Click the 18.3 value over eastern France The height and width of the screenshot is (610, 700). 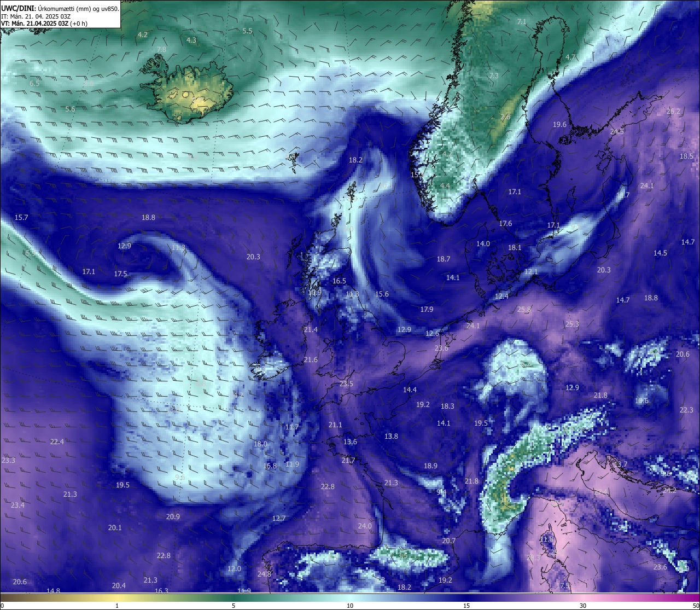[447, 406]
